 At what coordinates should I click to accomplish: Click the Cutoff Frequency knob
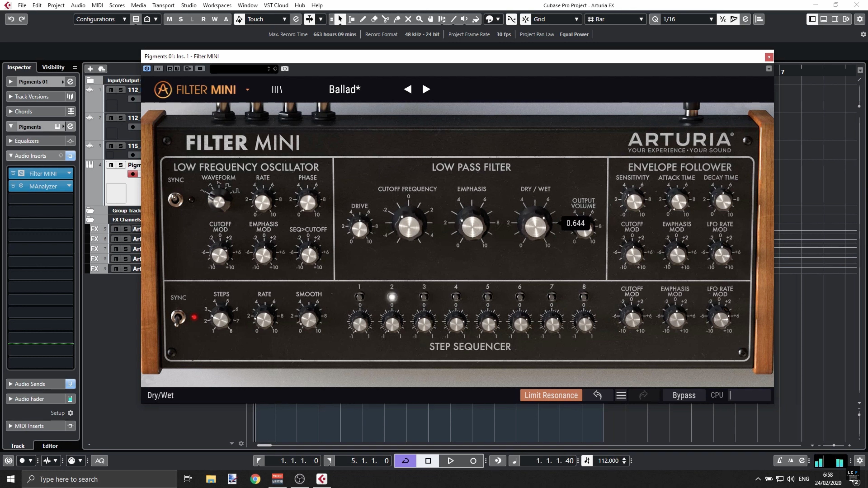pyautogui.click(x=409, y=226)
